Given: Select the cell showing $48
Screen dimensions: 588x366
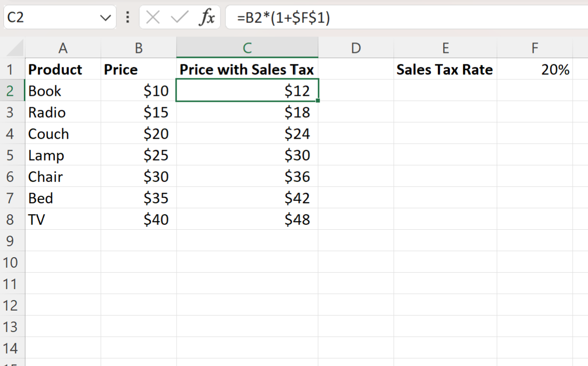Looking at the screenshot, I should point(247,219).
